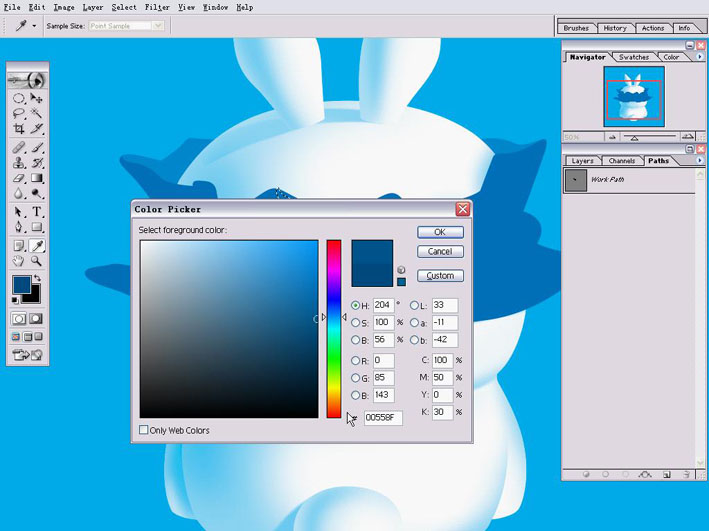Open Navigator panel flyout menu arrow
709x531 pixels.
(x=700, y=57)
